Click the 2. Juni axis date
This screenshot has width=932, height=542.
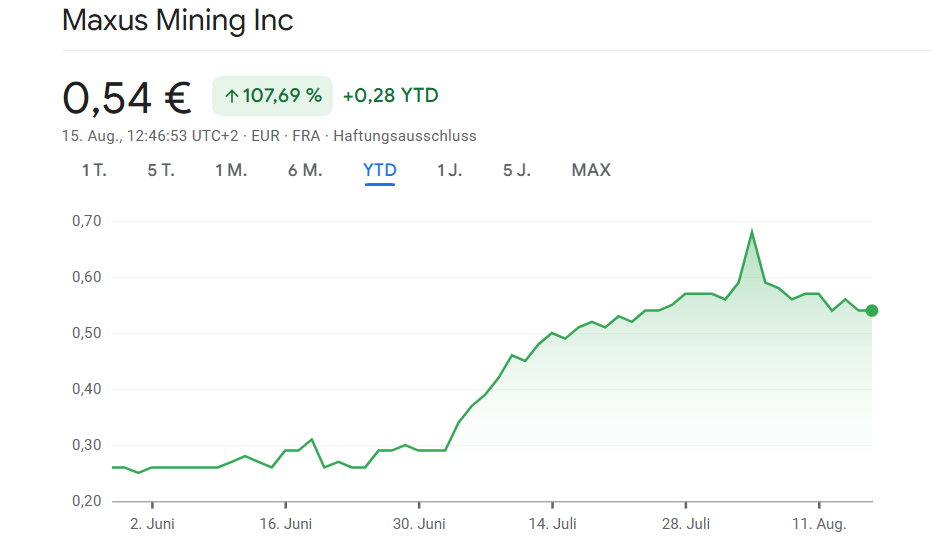tap(152, 524)
